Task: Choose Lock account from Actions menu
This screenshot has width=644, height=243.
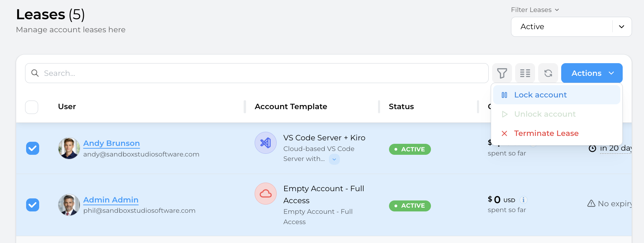Action: click(540, 95)
